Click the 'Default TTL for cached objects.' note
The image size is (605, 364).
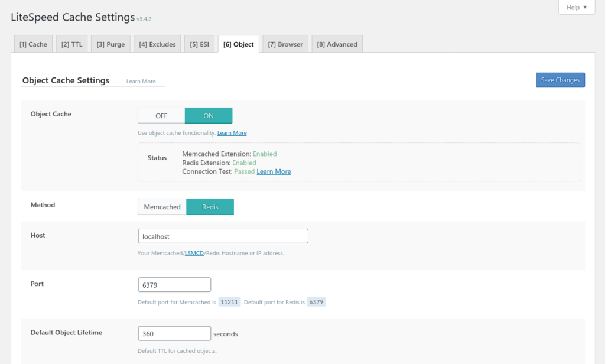pos(177,351)
